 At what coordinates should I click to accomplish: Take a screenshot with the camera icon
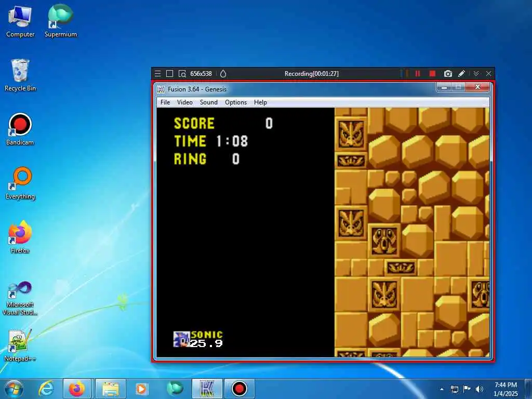[x=448, y=74]
